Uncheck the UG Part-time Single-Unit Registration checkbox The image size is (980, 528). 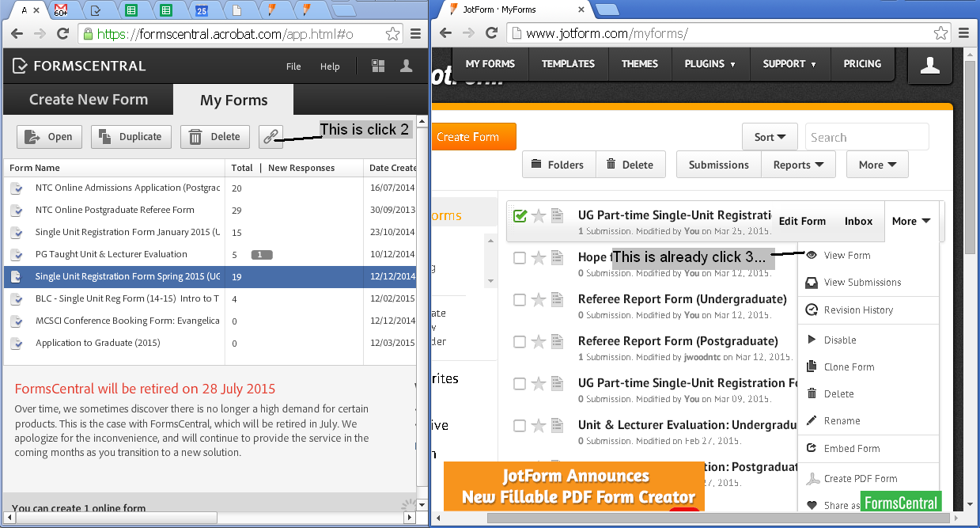[x=519, y=214]
